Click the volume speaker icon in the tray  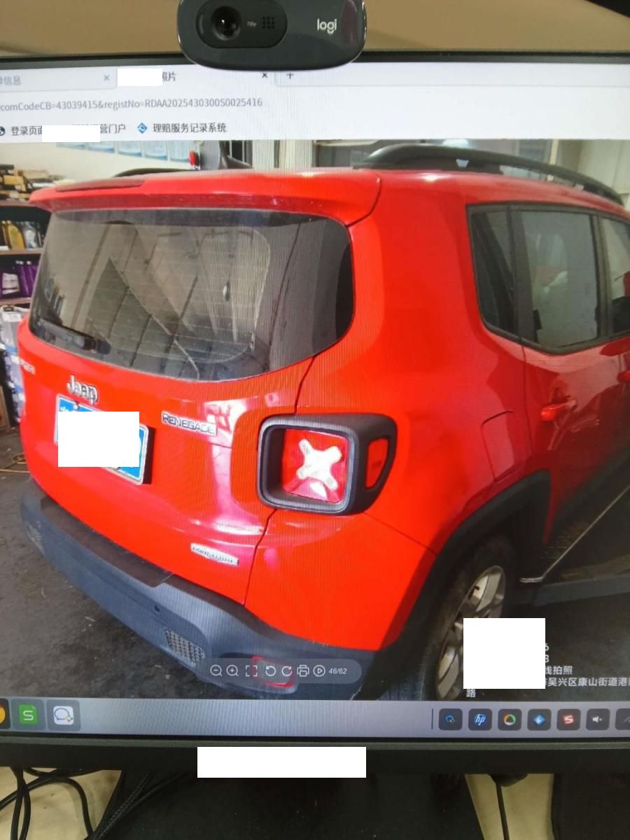tap(597, 719)
